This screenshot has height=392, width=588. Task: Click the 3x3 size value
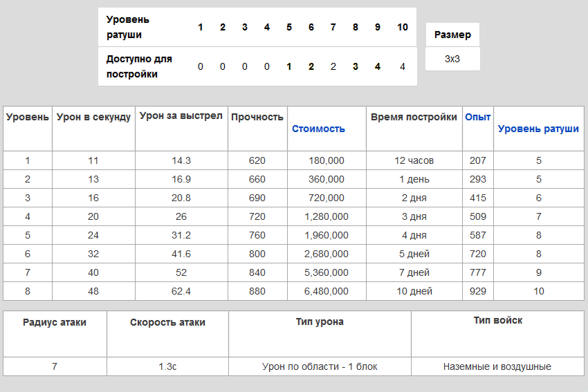452,59
